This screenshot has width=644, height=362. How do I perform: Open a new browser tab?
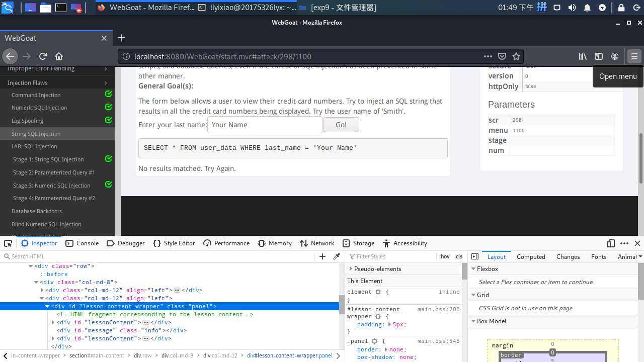pos(121,38)
